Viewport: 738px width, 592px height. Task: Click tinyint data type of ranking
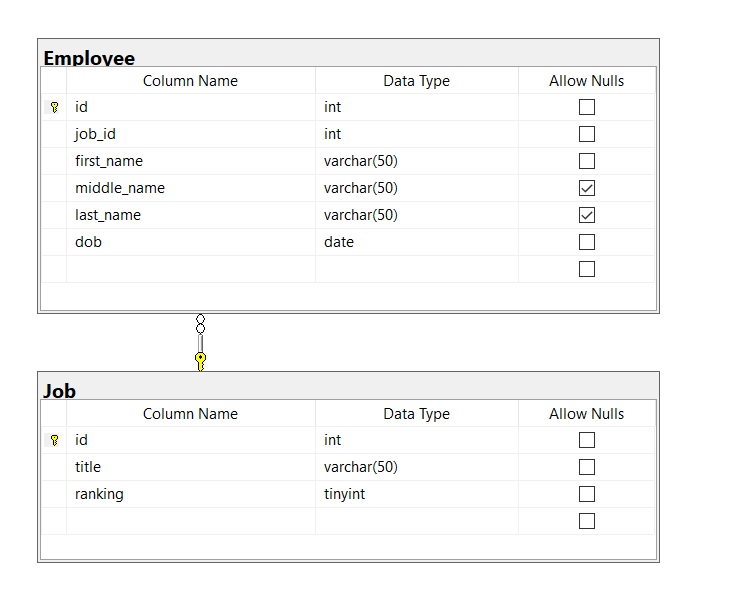[x=417, y=494]
